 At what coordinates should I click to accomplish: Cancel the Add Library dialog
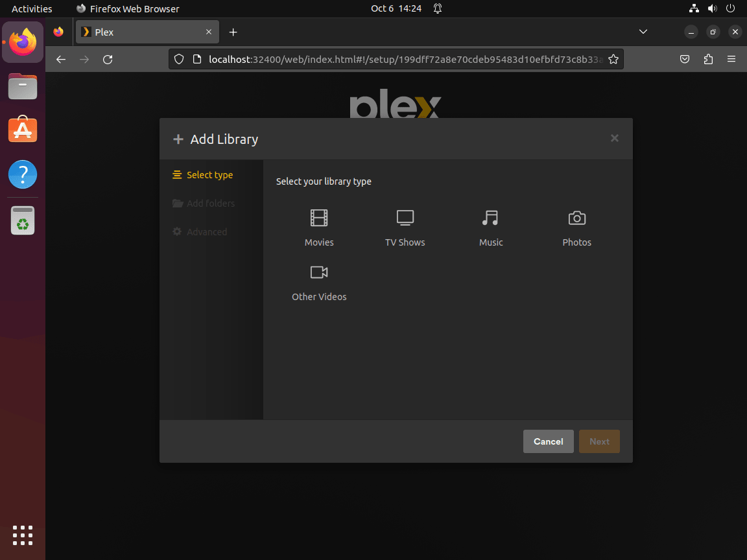[x=548, y=441]
